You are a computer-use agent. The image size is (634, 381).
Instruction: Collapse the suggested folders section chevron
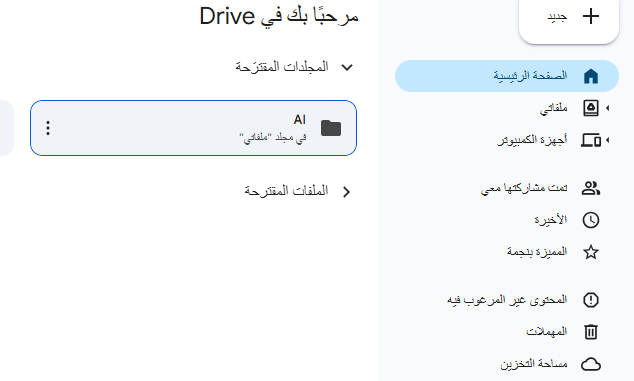coord(347,67)
